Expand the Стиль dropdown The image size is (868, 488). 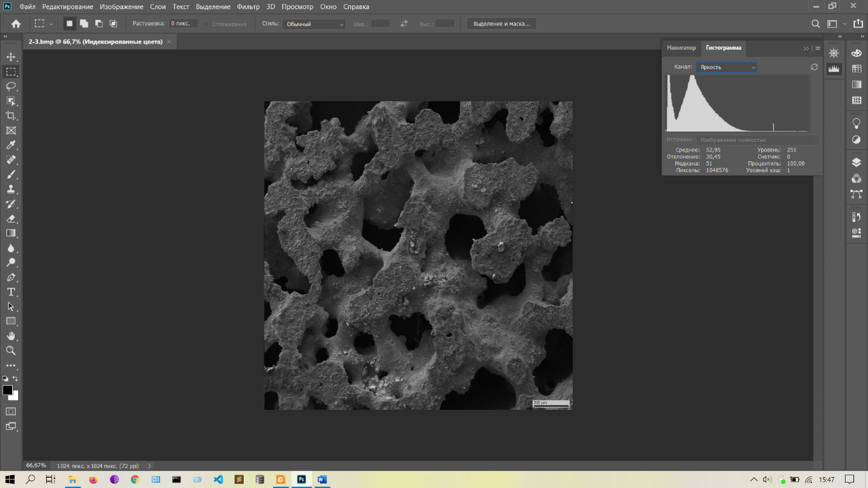[x=313, y=24]
